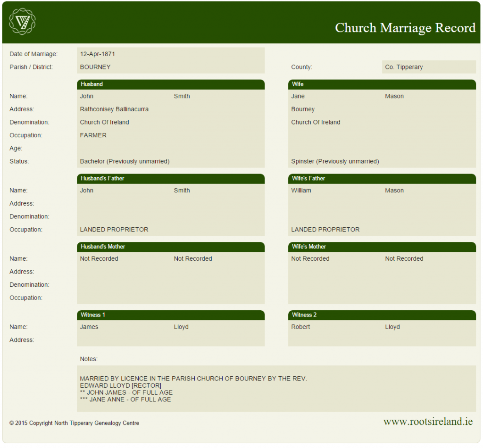483x448 pixels.
Task: Click the Wife section header
Action: pos(382,84)
